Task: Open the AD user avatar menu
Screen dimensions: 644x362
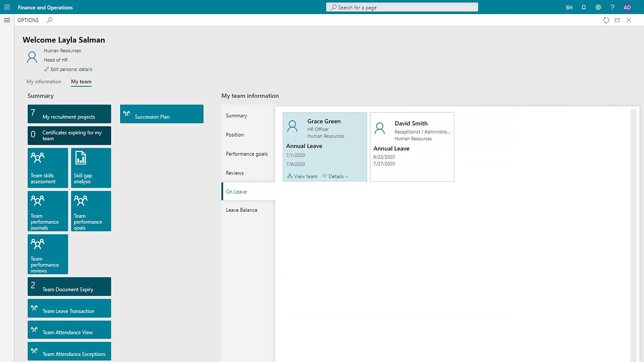Action: pos(627,8)
